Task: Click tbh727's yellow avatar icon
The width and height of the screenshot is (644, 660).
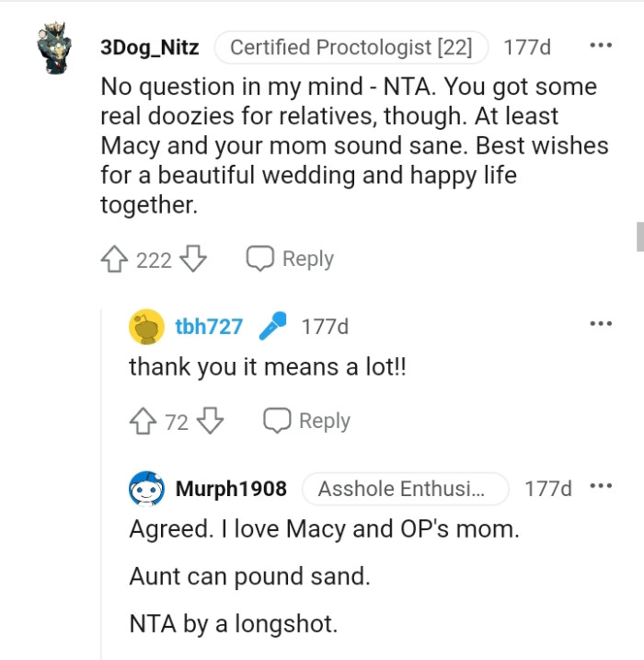Action: (145, 326)
